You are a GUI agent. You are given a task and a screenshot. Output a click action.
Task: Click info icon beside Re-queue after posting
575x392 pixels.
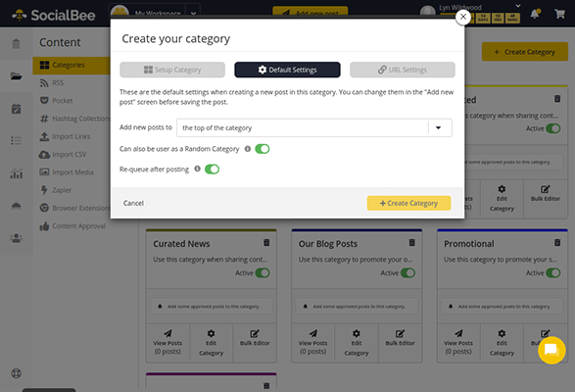pos(197,169)
